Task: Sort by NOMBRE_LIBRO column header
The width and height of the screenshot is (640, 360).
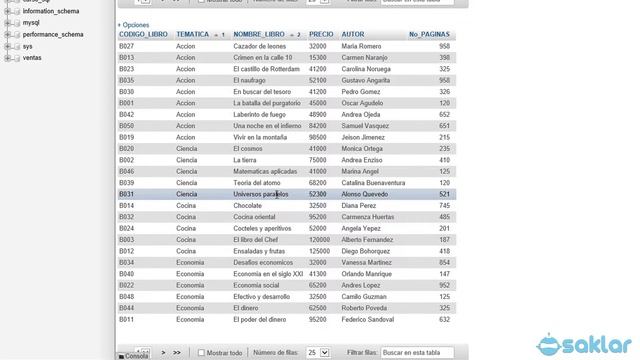Action: [x=259, y=34]
